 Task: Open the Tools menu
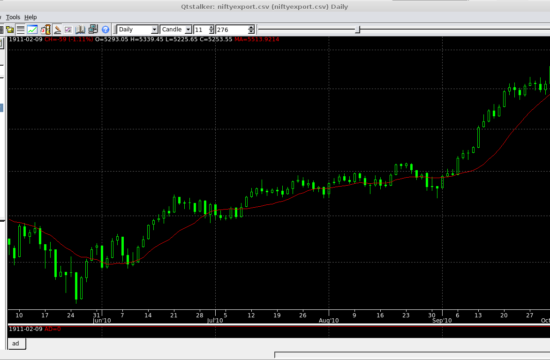[x=13, y=17]
